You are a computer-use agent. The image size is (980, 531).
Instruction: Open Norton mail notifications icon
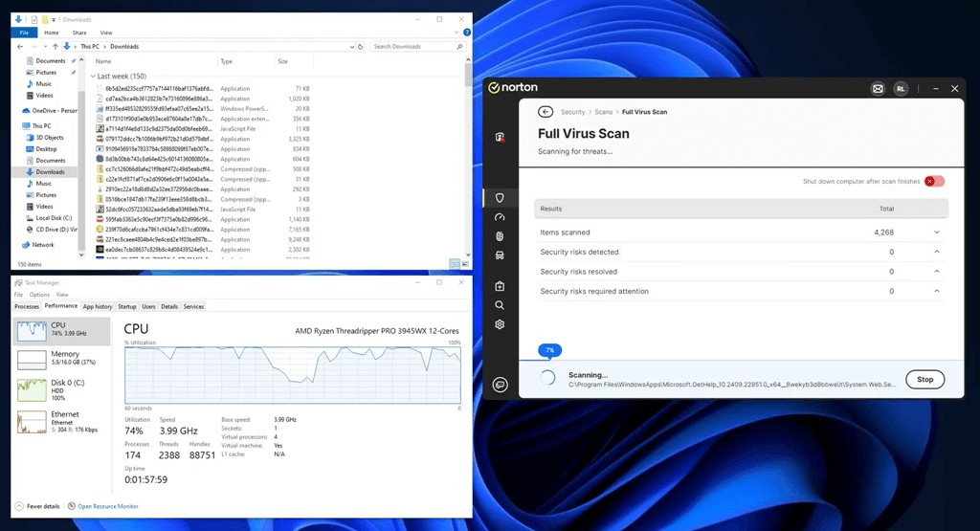coord(878,89)
